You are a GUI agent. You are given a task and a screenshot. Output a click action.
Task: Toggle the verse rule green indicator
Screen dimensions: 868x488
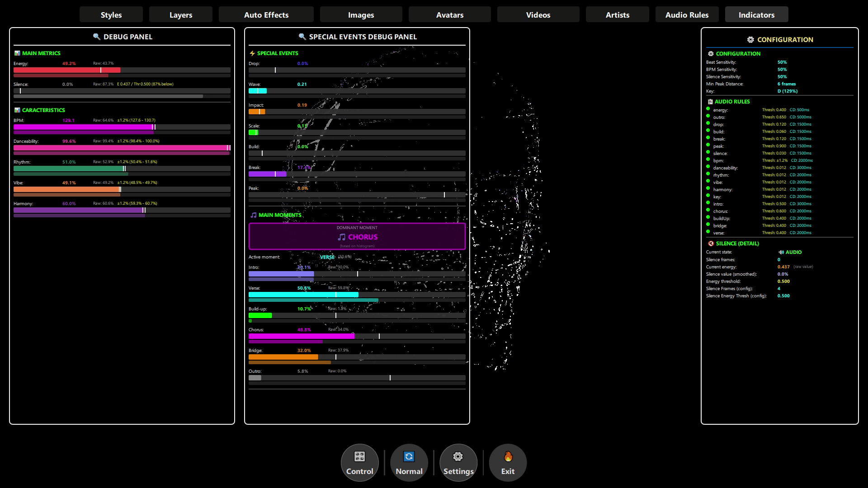coord(708,231)
